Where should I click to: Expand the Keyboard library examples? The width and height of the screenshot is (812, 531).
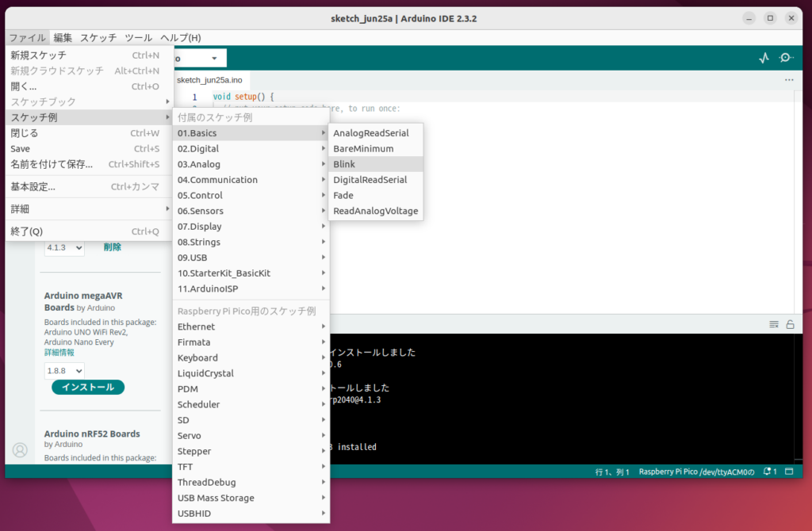[251, 357]
